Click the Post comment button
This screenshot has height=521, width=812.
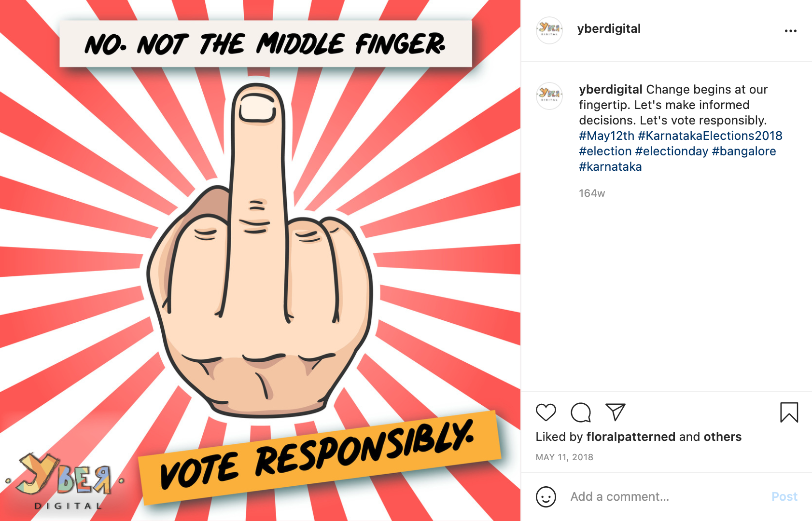coord(784,497)
